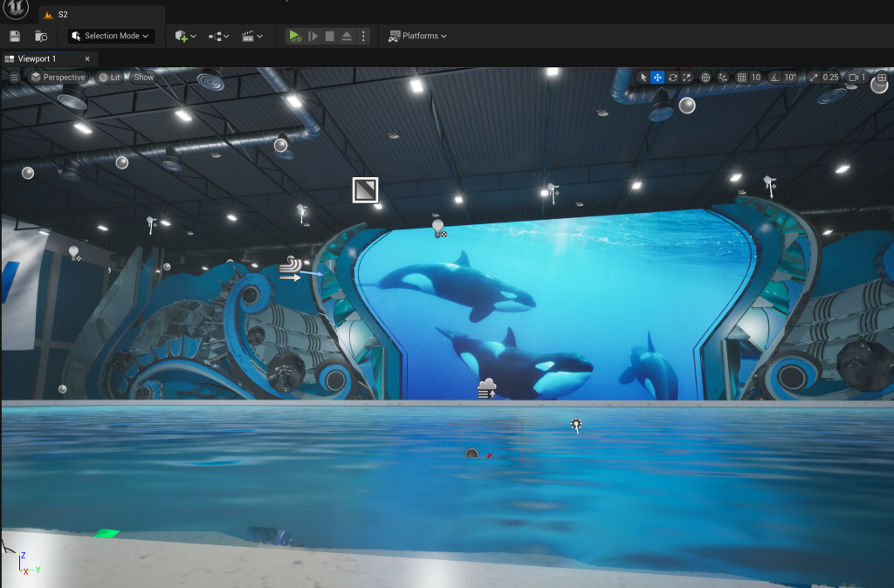Open the Cinematics clapperboard dropdown

pyautogui.click(x=252, y=36)
